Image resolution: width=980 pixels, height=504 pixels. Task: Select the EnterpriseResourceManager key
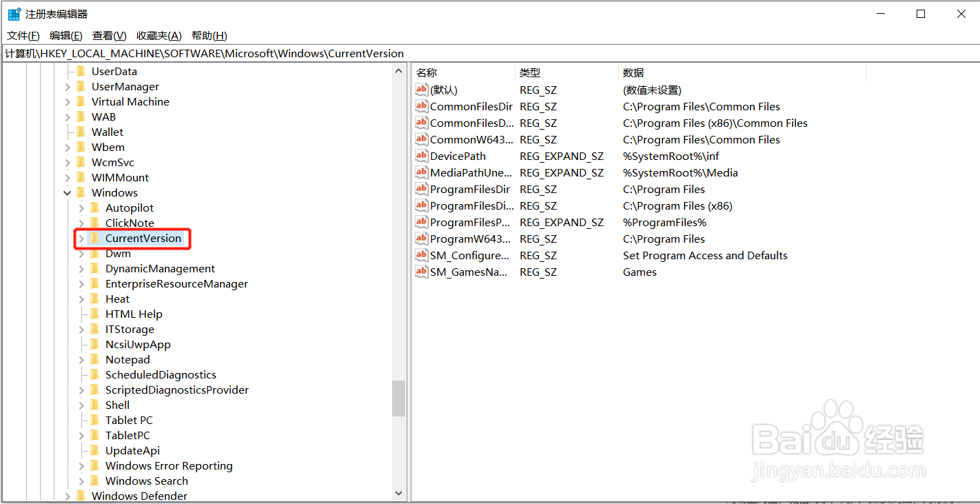click(176, 283)
